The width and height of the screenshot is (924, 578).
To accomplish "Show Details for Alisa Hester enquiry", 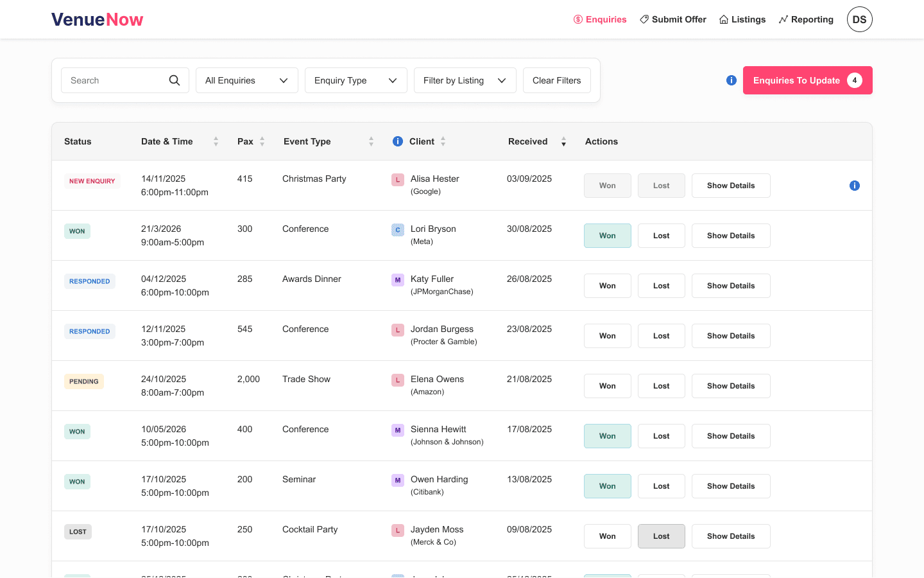I will click(731, 186).
